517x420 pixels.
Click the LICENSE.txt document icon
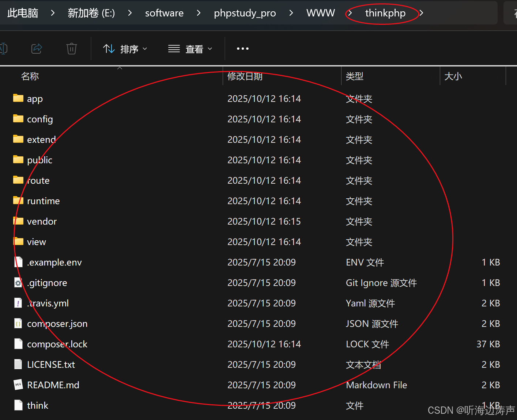coord(18,364)
